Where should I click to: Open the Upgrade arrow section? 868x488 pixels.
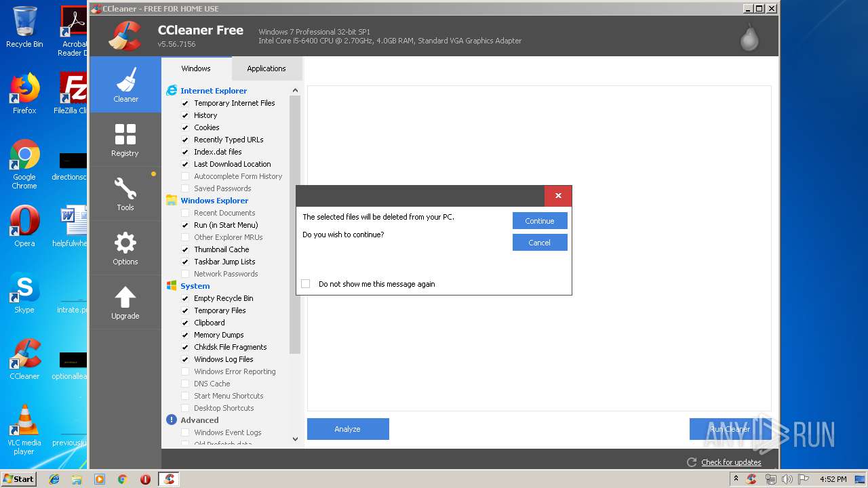tap(125, 302)
